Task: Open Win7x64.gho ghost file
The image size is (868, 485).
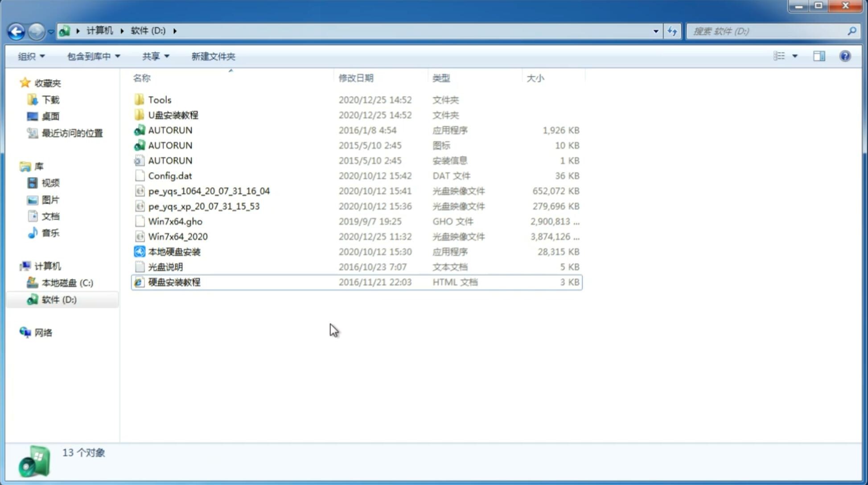Action: 175,221
